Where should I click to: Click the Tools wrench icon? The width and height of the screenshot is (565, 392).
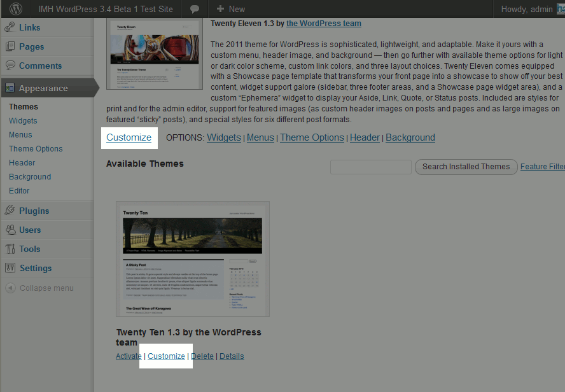tap(10, 249)
